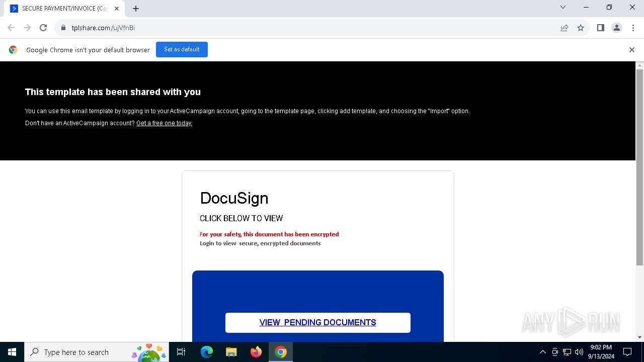Open the volume tray icon
Screen dimensions: 644x362
click(x=579, y=352)
